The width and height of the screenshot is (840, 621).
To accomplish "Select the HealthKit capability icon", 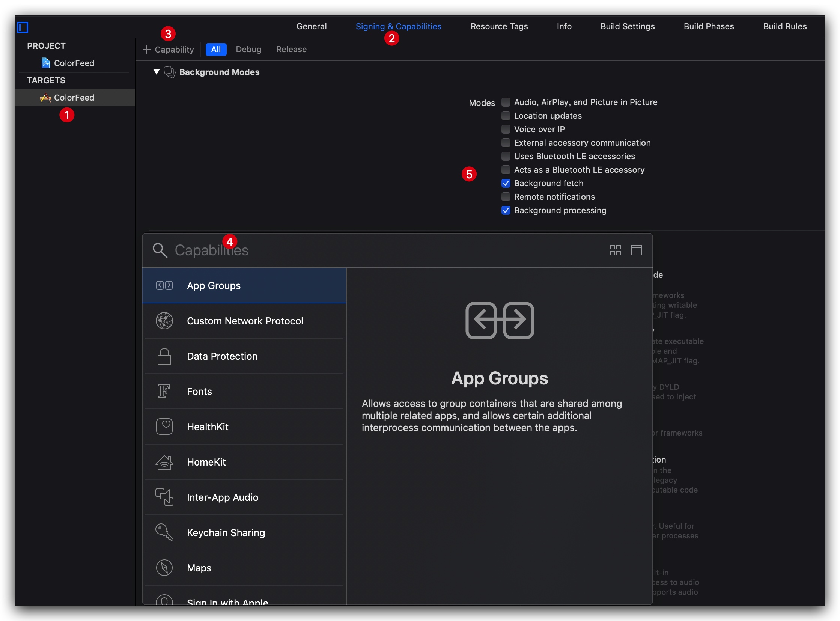I will point(164,427).
